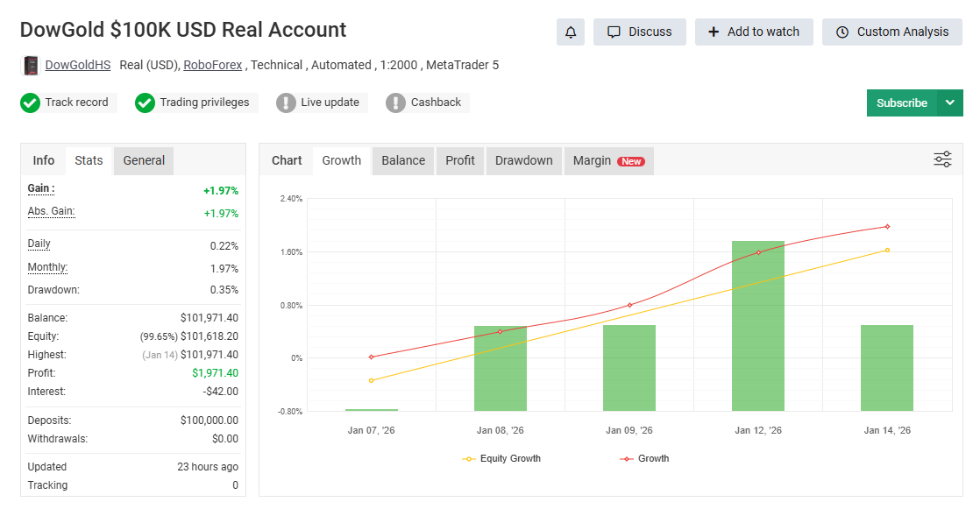Click the green Track record checkmark icon
This screenshot has height=509, width=980.
click(30, 103)
